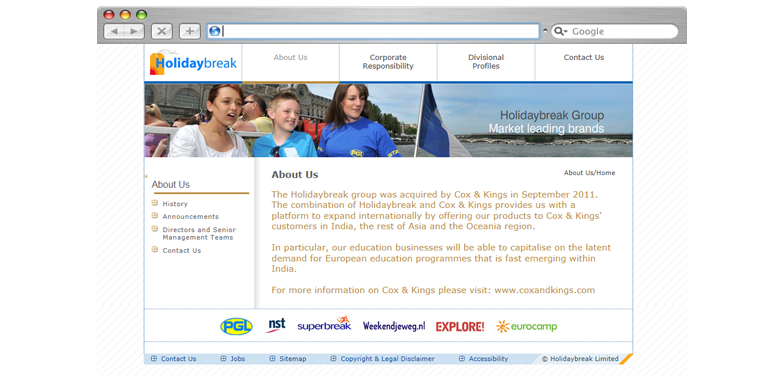Screen dimensions: 780x380
Task: Open Directors and Senior Management Teams
Action: click(x=199, y=234)
